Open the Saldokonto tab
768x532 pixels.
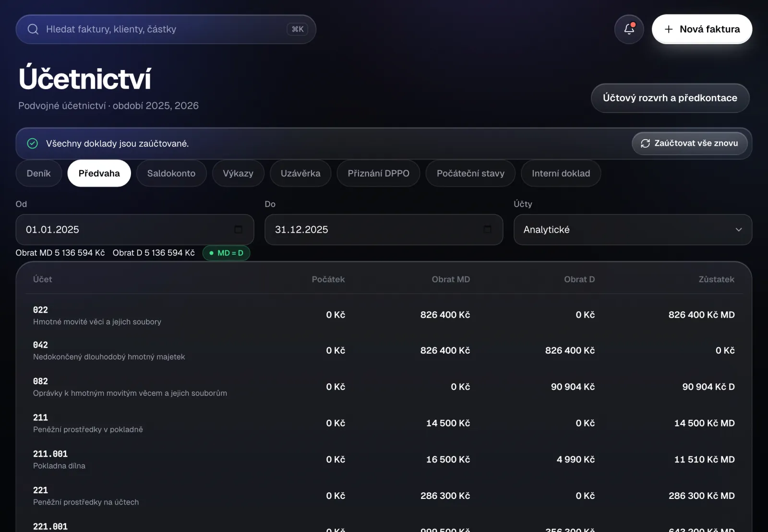[171, 173]
